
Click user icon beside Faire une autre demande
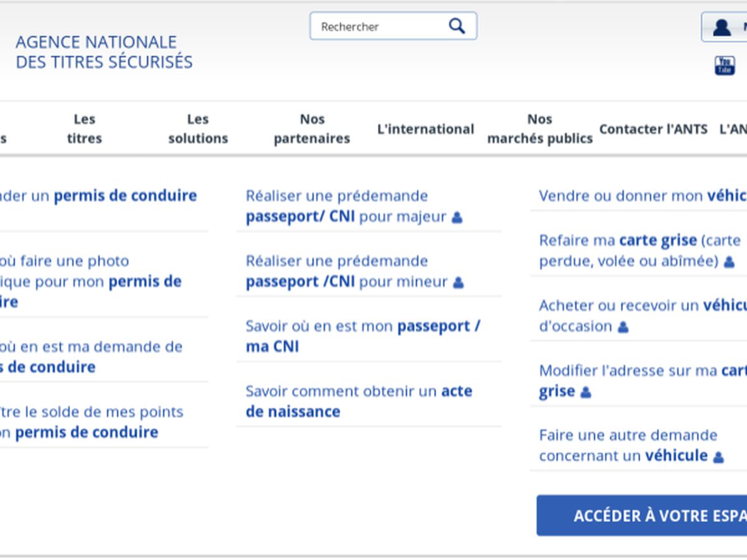coord(718,457)
